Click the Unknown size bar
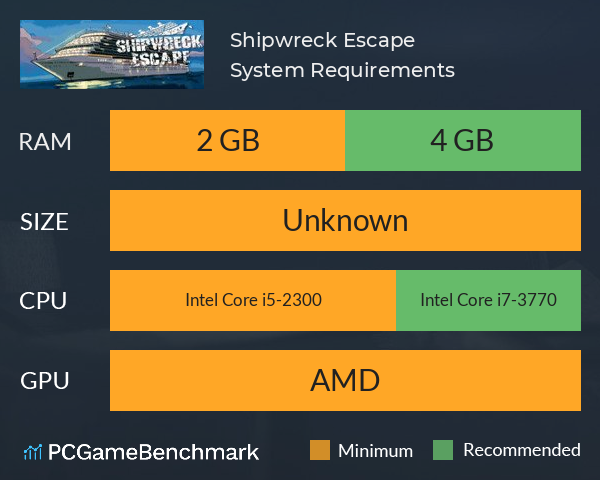600x480 pixels. pyautogui.click(x=345, y=220)
